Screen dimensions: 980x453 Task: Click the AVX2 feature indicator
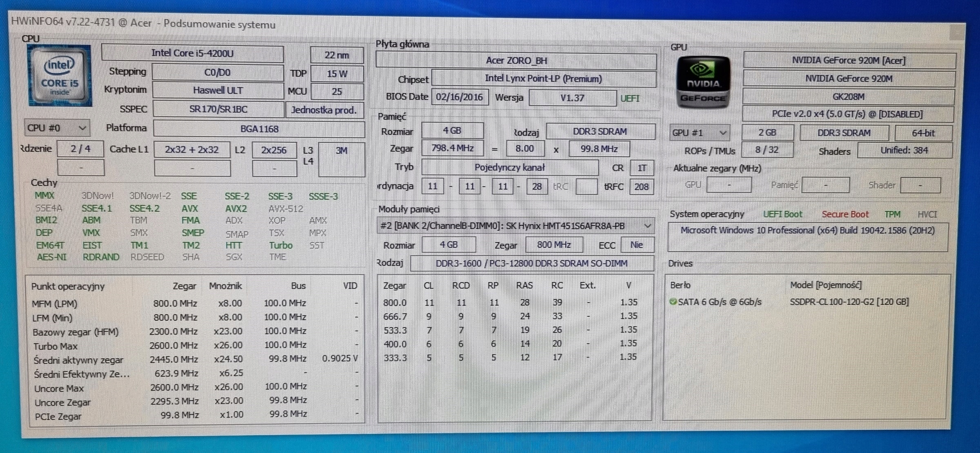pos(236,209)
